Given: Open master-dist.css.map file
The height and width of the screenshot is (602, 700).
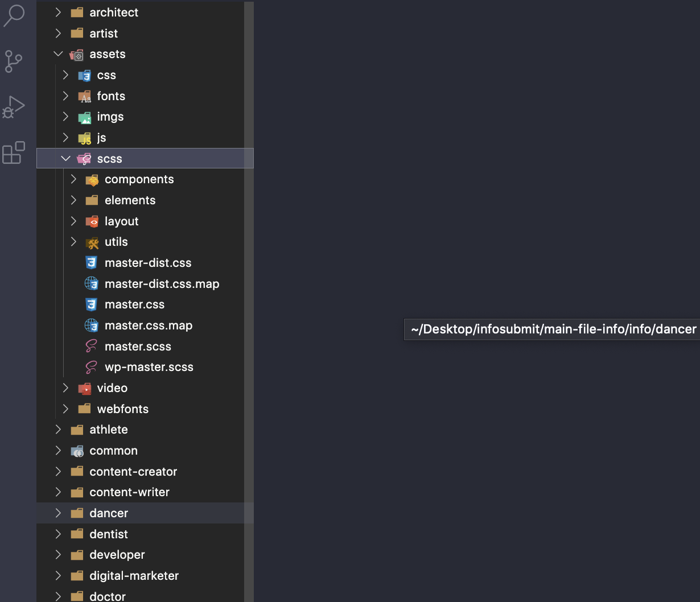Looking at the screenshot, I should pos(162,284).
